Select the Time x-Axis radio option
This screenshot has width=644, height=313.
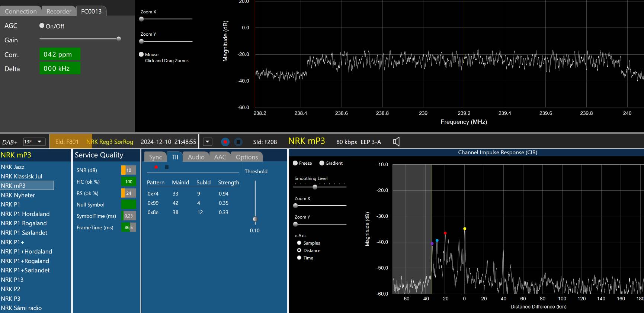pyautogui.click(x=299, y=258)
